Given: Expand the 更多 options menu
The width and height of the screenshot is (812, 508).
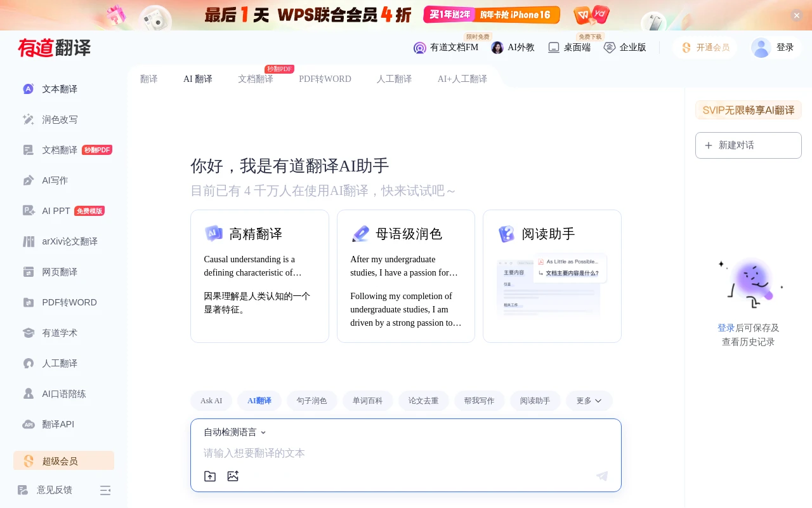Looking at the screenshot, I should click(589, 401).
